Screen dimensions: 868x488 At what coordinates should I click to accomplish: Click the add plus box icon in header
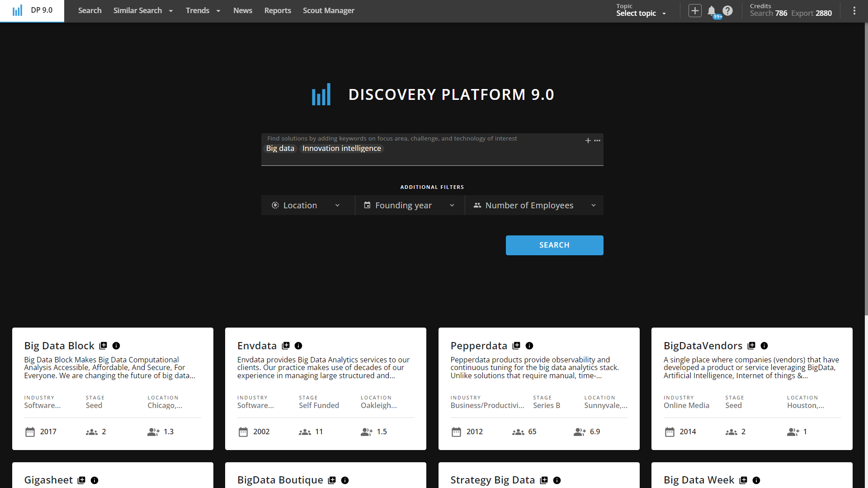tap(695, 10)
